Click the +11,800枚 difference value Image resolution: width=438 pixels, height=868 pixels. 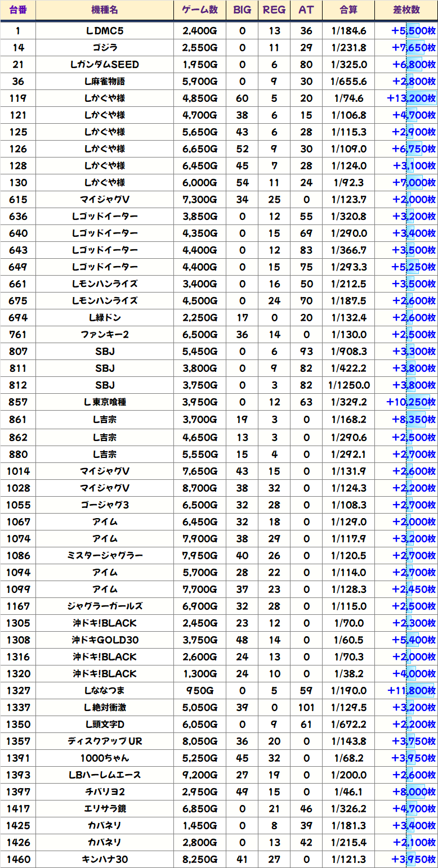click(411, 690)
